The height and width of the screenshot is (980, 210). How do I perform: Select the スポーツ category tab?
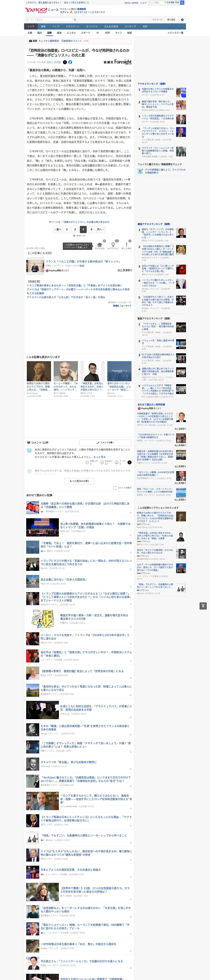[x=86, y=33]
